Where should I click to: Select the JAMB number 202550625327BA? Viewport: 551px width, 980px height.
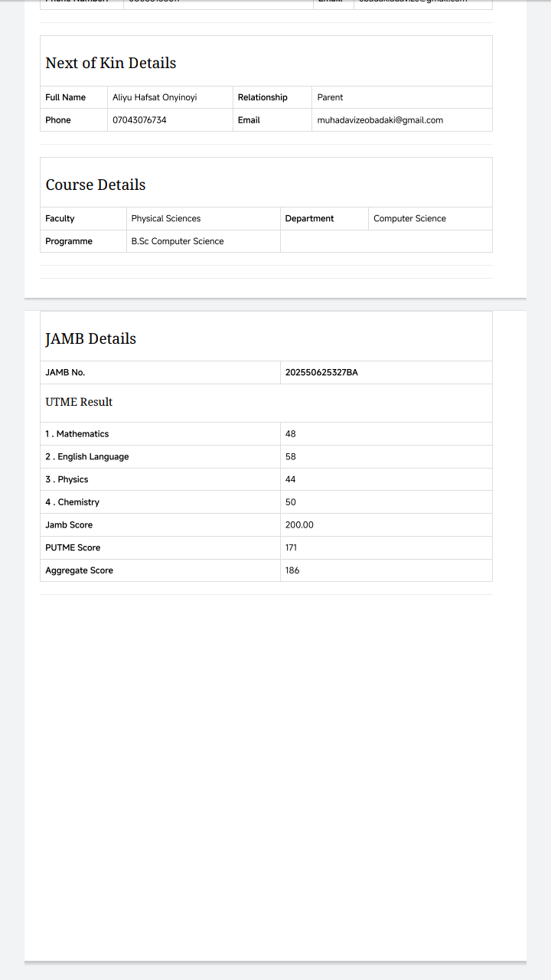(x=321, y=373)
